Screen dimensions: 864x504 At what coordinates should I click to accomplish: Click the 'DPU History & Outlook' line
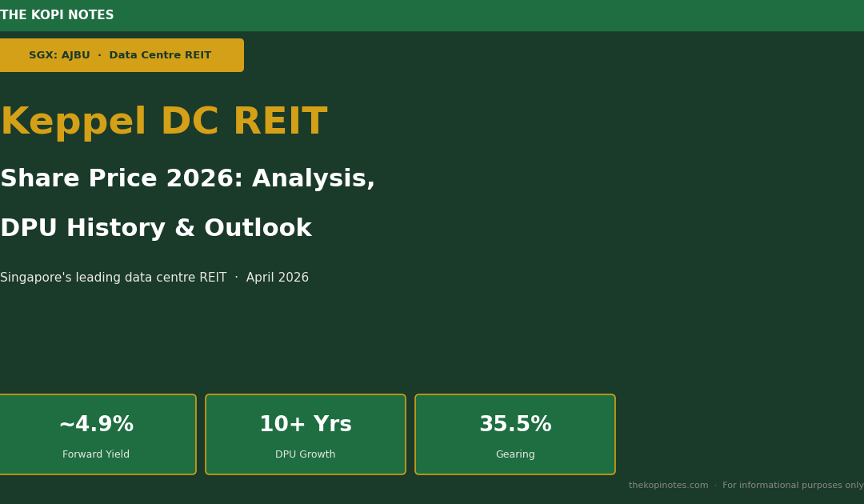156,228
